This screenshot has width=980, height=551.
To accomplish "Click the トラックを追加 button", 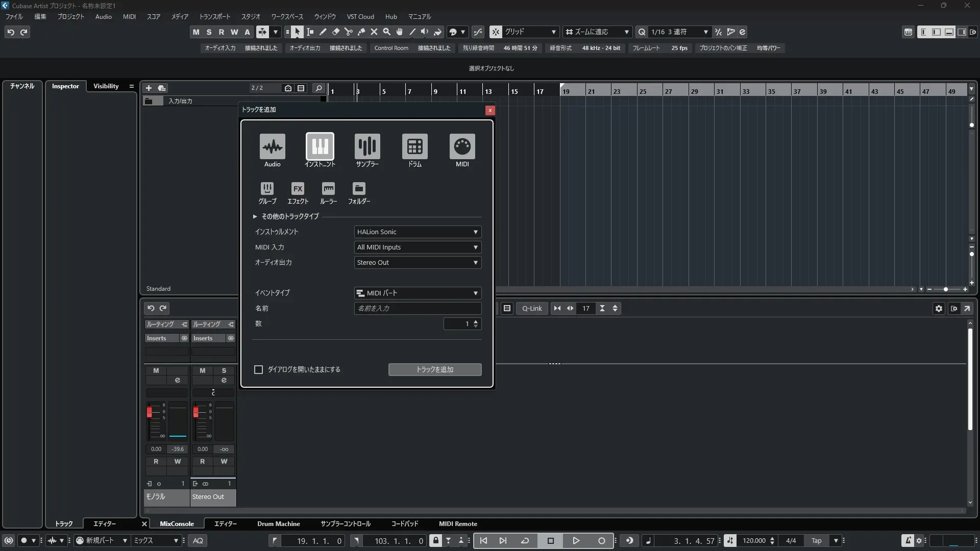I will pos(435,369).
